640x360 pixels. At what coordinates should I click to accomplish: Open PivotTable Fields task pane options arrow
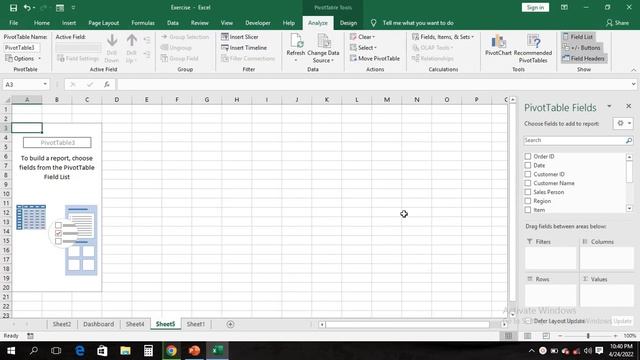click(x=609, y=106)
